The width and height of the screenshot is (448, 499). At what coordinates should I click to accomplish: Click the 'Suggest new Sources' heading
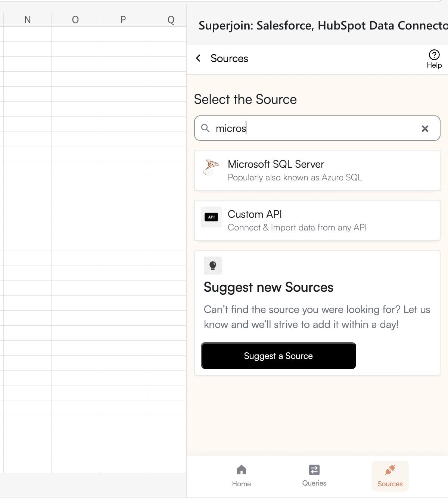tap(268, 287)
